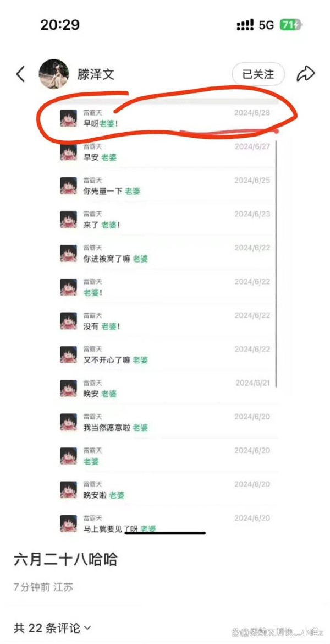Tap avatar beside 早呀老婆 message
330x644 pixels.
click(x=68, y=118)
